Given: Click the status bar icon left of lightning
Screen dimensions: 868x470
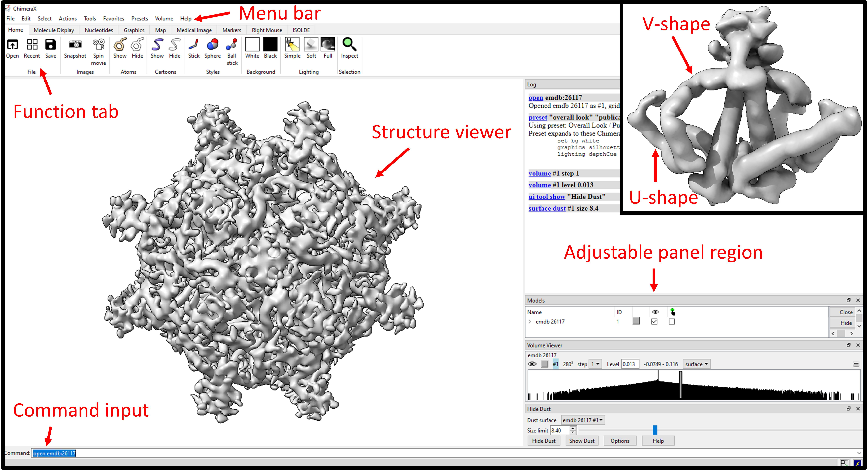Looking at the screenshot, I should point(844,463).
